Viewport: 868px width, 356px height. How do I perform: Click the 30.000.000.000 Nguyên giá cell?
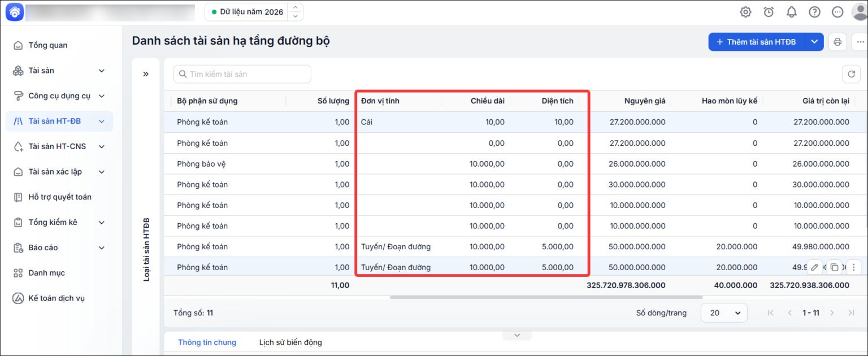click(637, 184)
